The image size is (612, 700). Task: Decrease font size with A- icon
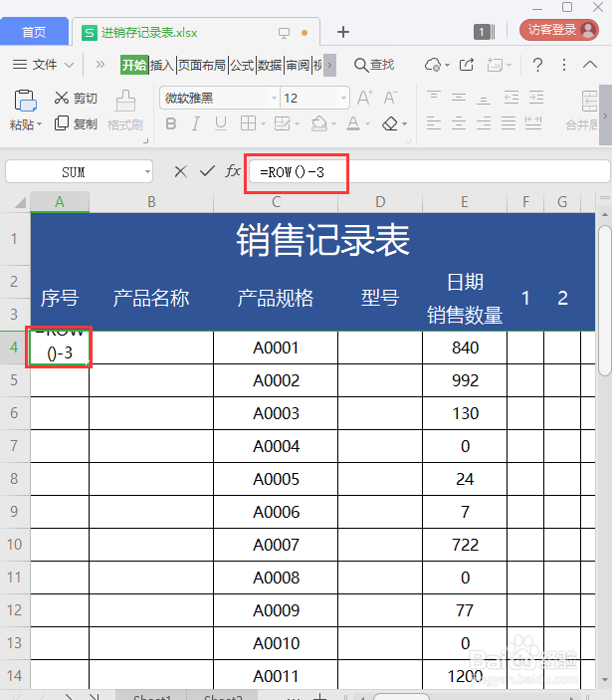tap(391, 98)
